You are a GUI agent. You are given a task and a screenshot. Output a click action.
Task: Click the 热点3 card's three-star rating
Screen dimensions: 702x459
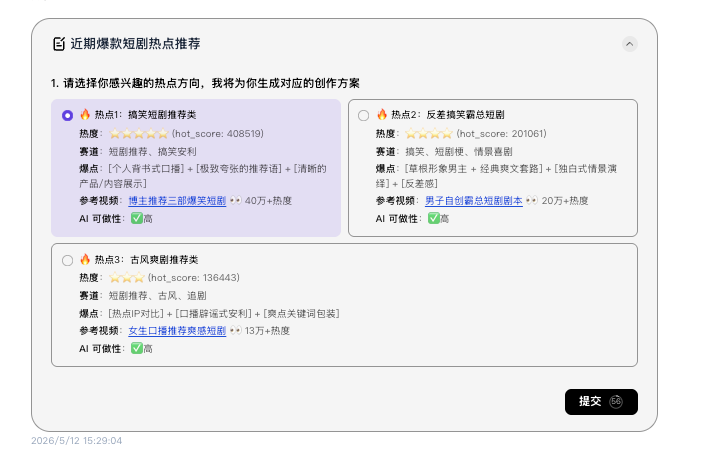click(127, 278)
